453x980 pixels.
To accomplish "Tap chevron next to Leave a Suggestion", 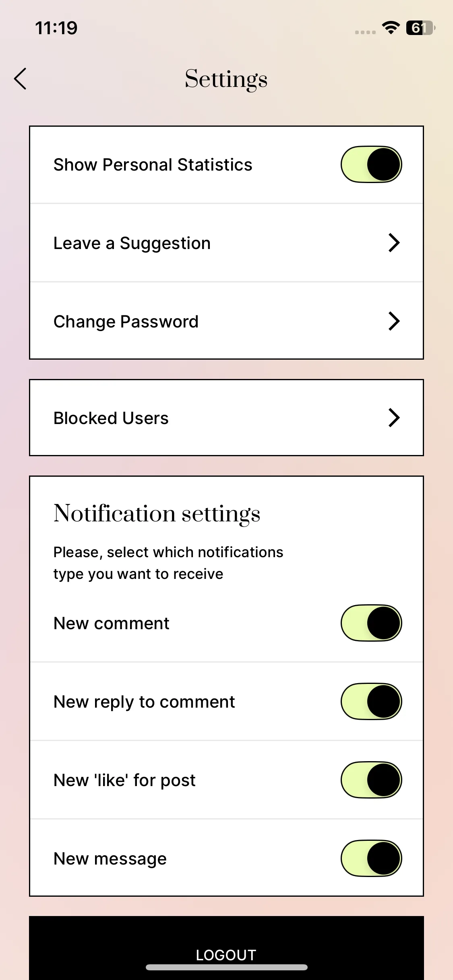I will [x=393, y=243].
